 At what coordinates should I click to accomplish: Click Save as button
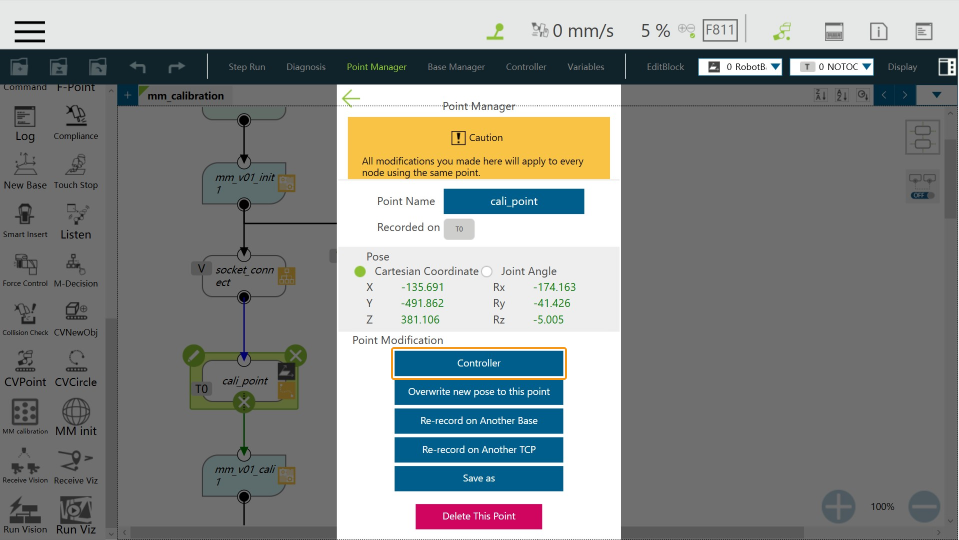pyautogui.click(x=479, y=478)
